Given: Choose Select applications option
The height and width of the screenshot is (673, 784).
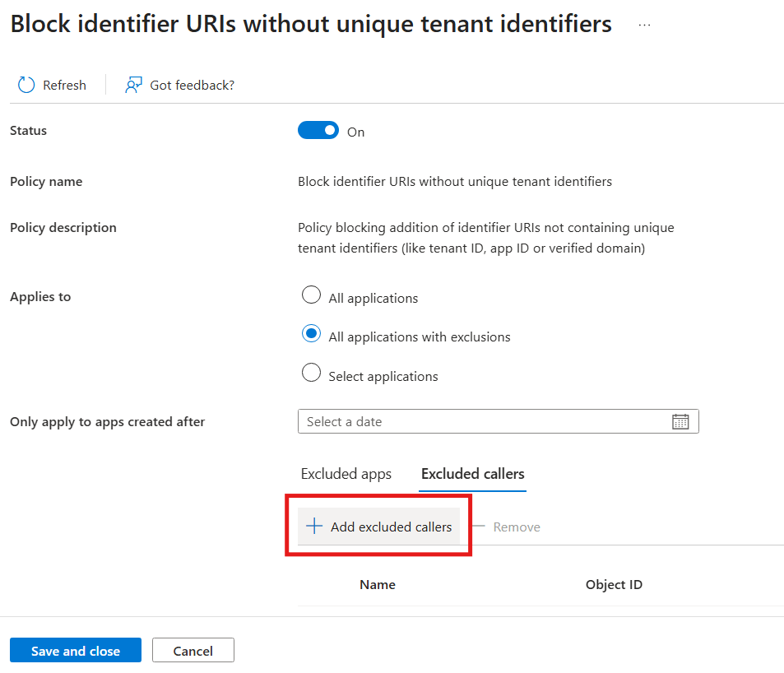Looking at the screenshot, I should pos(311,373).
